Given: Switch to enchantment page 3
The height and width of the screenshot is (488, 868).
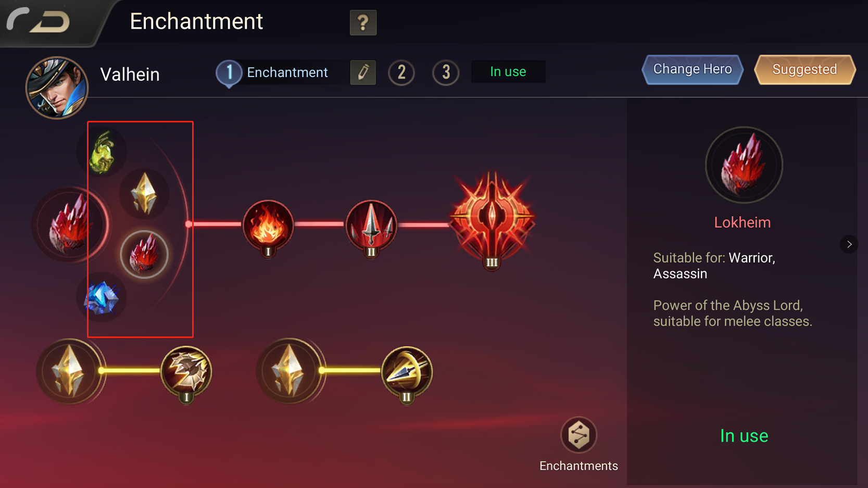Looking at the screenshot, I should (x=446, y=72).
